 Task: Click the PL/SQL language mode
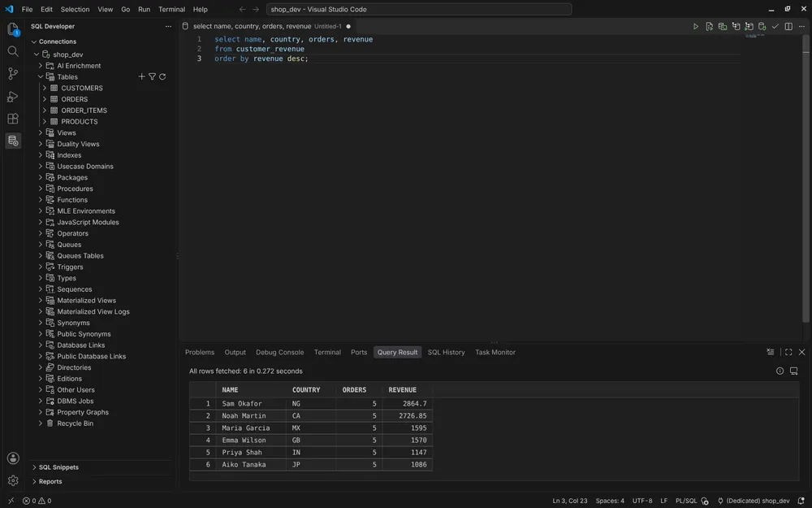point(686,501)
